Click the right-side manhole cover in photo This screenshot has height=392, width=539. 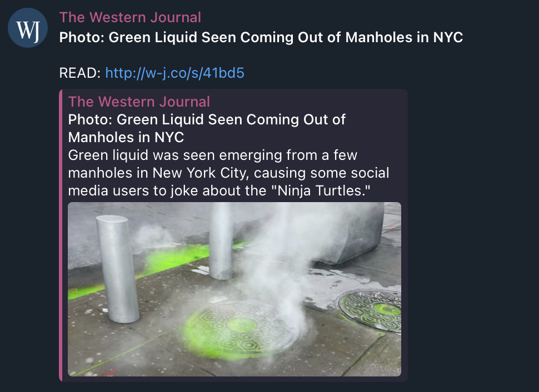[x=371, y=310]
